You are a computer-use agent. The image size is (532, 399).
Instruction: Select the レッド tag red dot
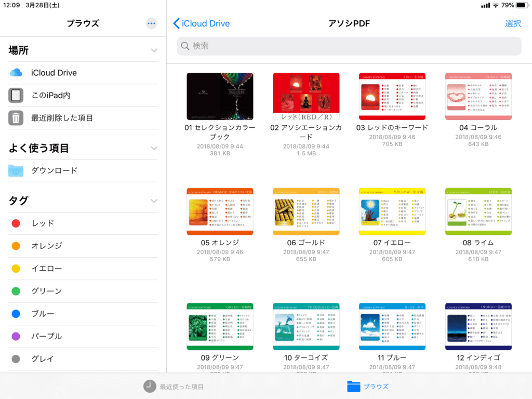[16, 223]
